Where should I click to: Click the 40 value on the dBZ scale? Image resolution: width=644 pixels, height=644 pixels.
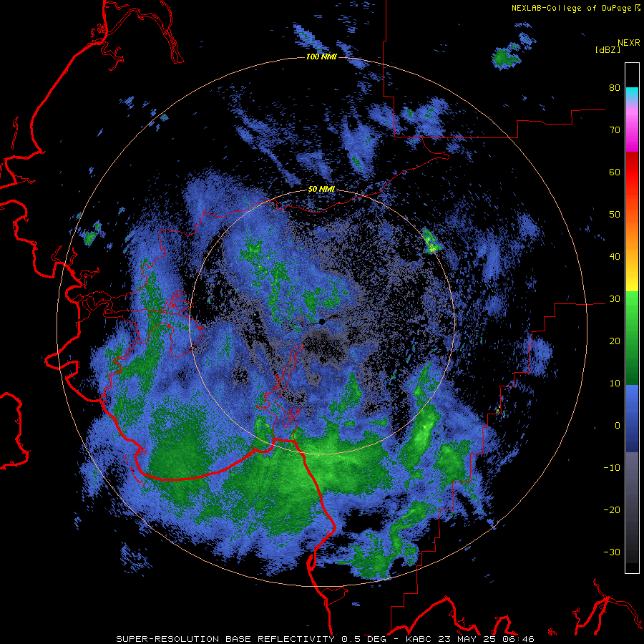[x=615, y=257]
